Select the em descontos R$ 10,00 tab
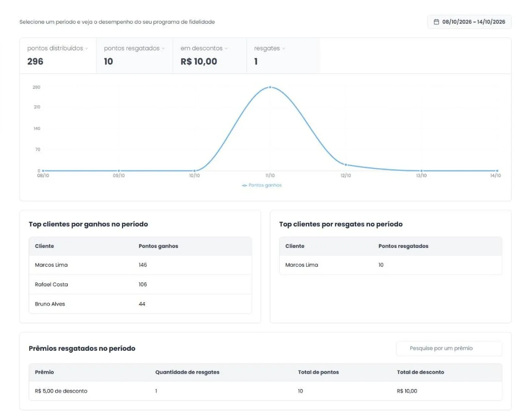Image resolution: width=532 pixels, height=418 pixels. click(x=209, y=56)
